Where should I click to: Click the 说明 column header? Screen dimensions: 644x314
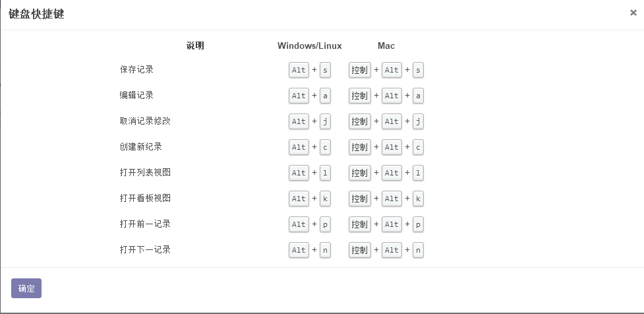click(195, 46)
